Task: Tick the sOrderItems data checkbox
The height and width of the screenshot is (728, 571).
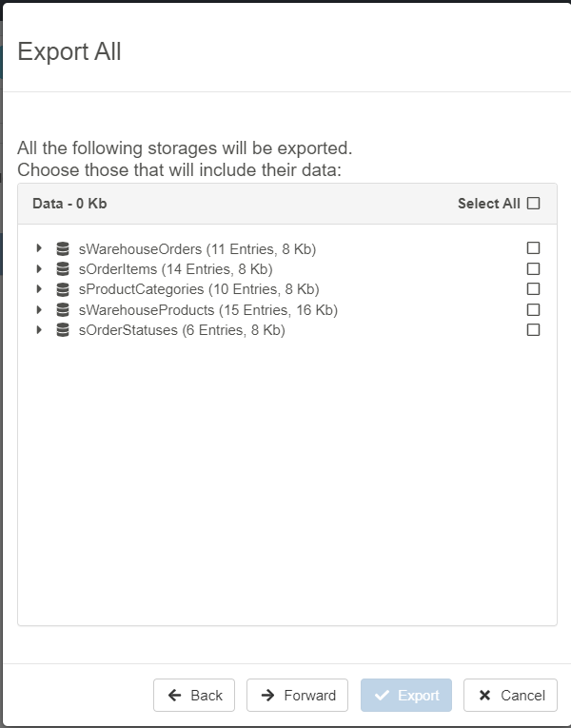Action: click(x=533, y=268)
